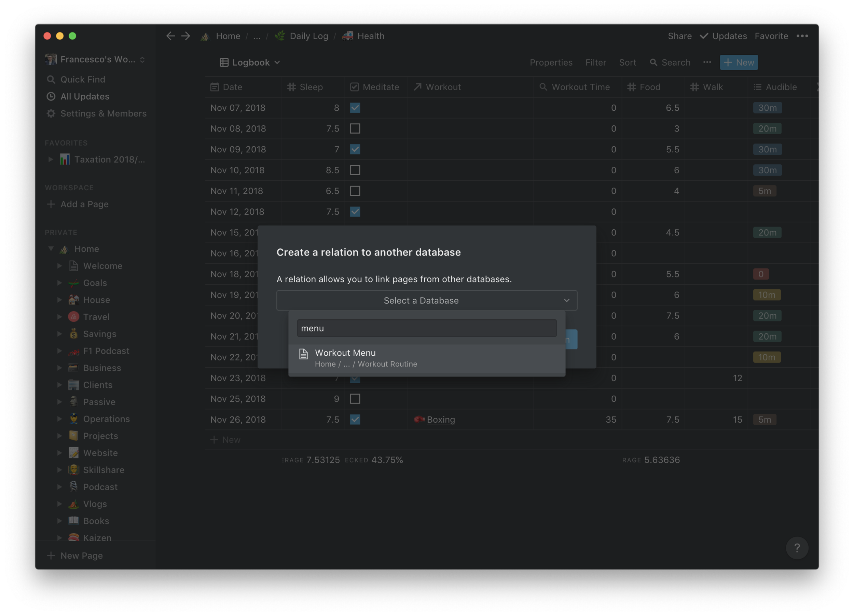854x616 pixels.
Task: Uncheck Meditate for Nov 07, 2018
Action: [x=355, y=108]
